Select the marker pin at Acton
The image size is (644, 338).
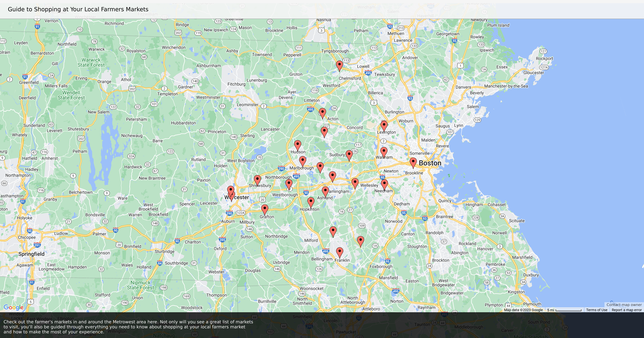pos(323,114)
